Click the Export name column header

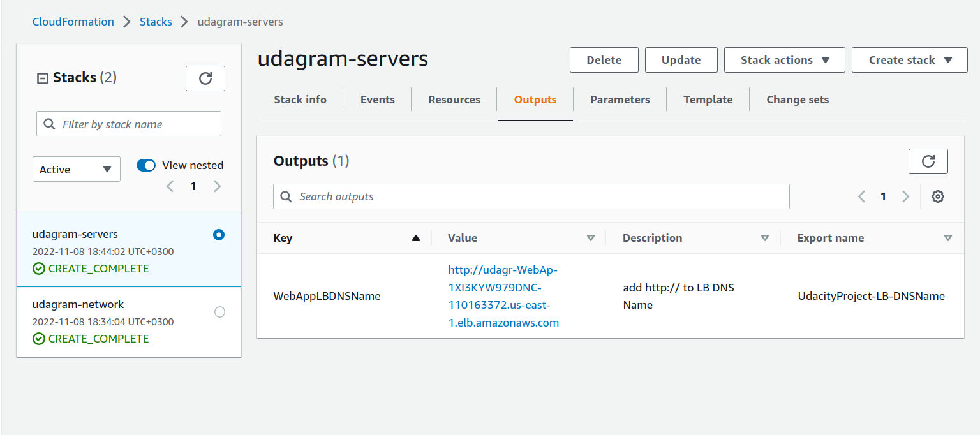coord(831,238)
